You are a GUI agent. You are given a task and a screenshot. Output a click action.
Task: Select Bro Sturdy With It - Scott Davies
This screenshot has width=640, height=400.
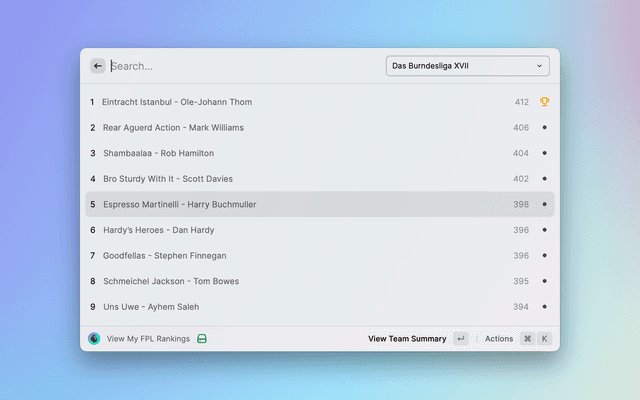pos(166,179)
